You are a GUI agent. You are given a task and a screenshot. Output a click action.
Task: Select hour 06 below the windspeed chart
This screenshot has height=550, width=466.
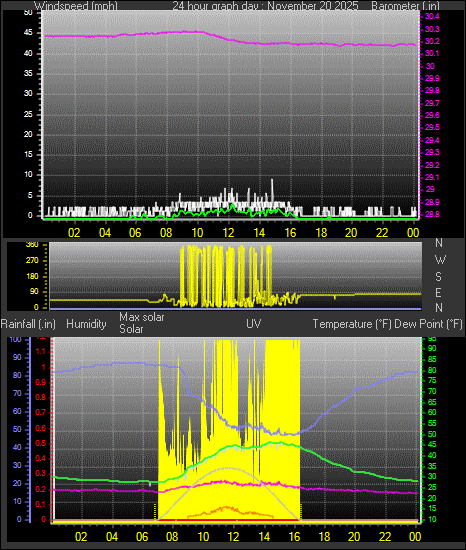point(135,233)
